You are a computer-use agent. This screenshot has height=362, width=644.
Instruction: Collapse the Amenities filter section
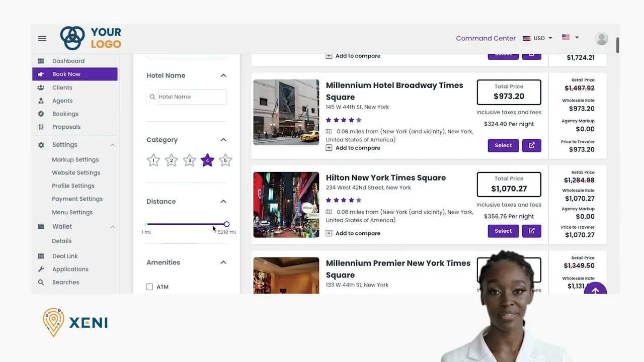(x=223, y=262)
